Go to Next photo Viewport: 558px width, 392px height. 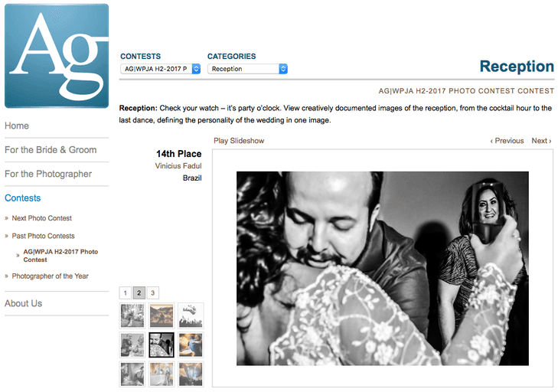(541, 141)
